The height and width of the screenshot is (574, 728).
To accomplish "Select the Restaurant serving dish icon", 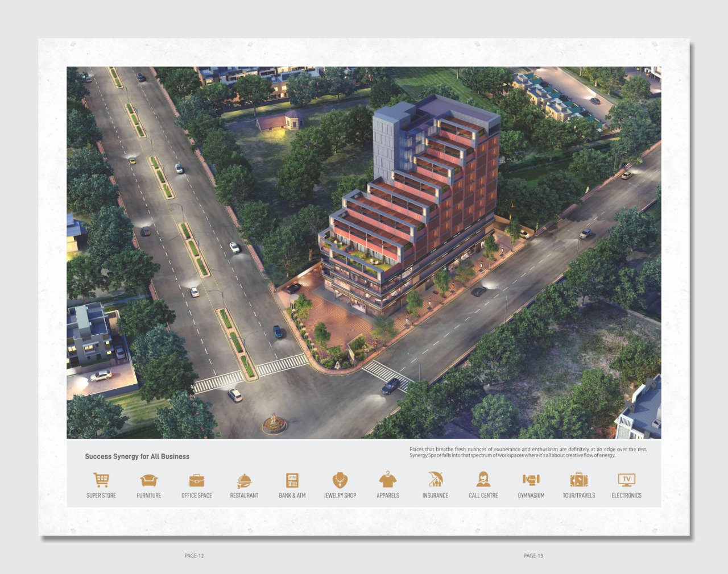I will tap(244, 481).
